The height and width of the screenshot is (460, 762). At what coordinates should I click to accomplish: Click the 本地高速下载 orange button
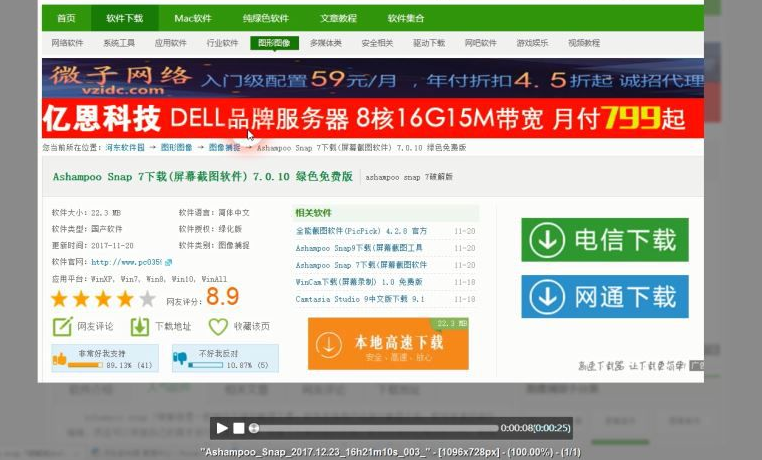(x=388, y=343)
